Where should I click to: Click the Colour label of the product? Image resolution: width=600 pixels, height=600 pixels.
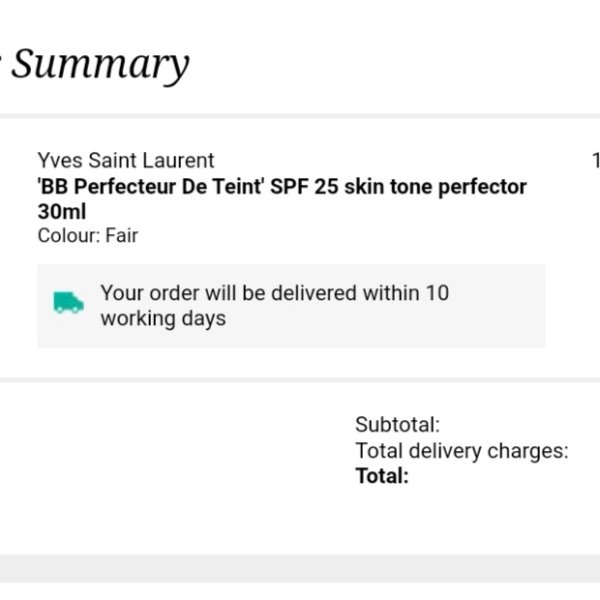tap(69, 235)
